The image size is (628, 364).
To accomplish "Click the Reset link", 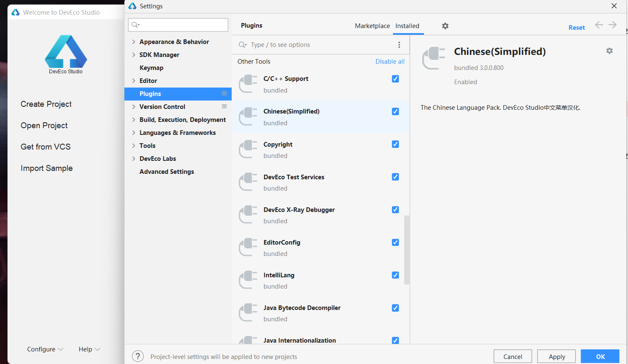I will tap(576, 28).
